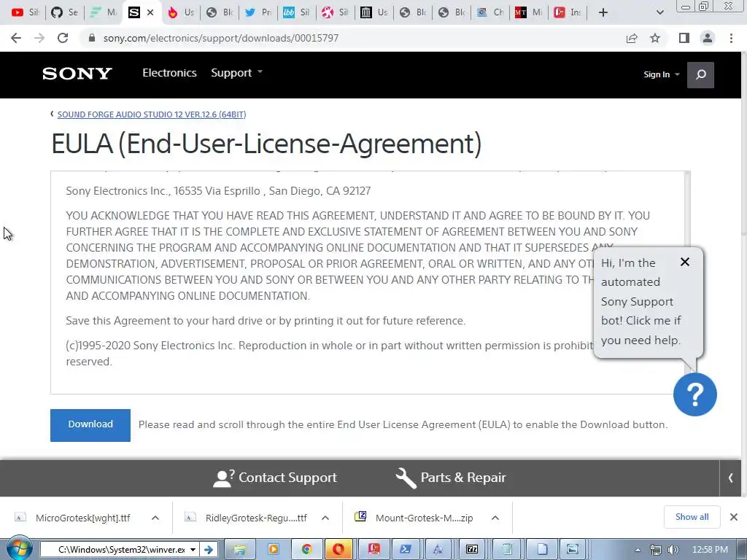Open the Internet Archive tab
This screenshot has width=747, height=560.
(373, 12)
